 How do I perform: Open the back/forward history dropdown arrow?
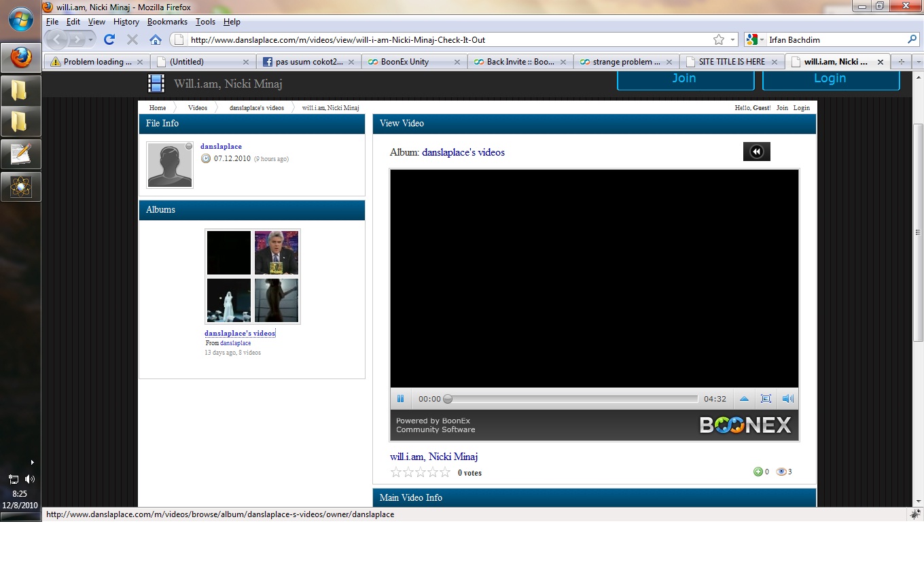coord(90,39)
